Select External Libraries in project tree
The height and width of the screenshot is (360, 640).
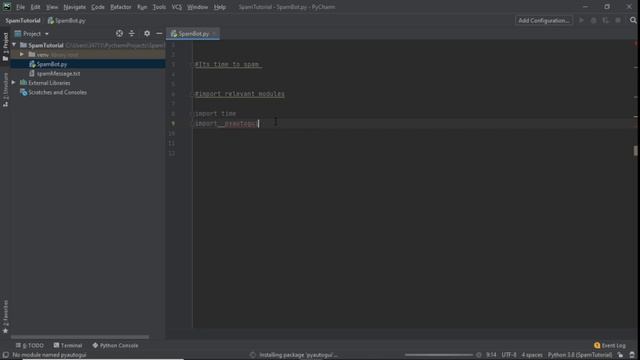pos(49,83)
